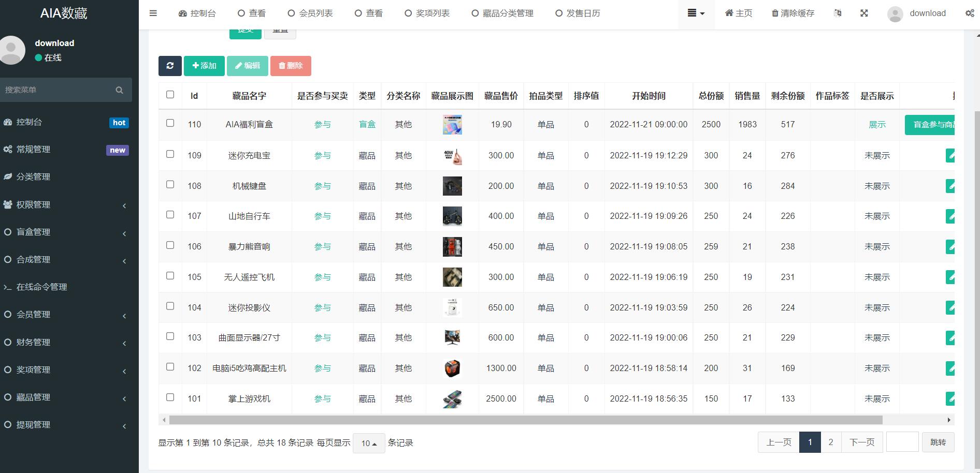
Task: Select all rows with the header checkbox
Action: click(170, 94)
